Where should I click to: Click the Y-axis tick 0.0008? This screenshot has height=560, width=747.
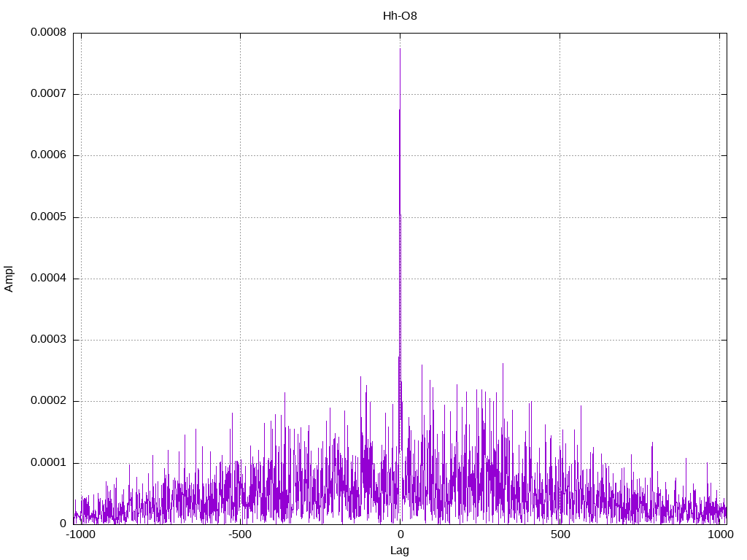[x=49, y=32]
